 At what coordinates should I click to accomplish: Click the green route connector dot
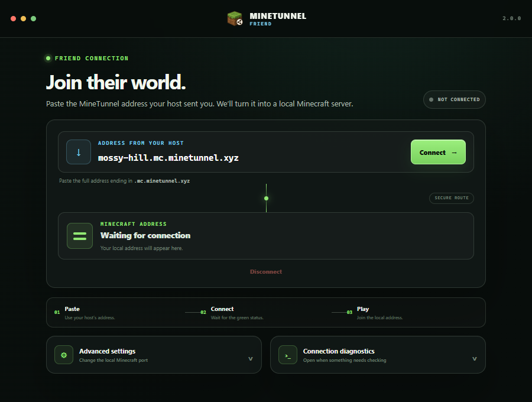point(267,199)
